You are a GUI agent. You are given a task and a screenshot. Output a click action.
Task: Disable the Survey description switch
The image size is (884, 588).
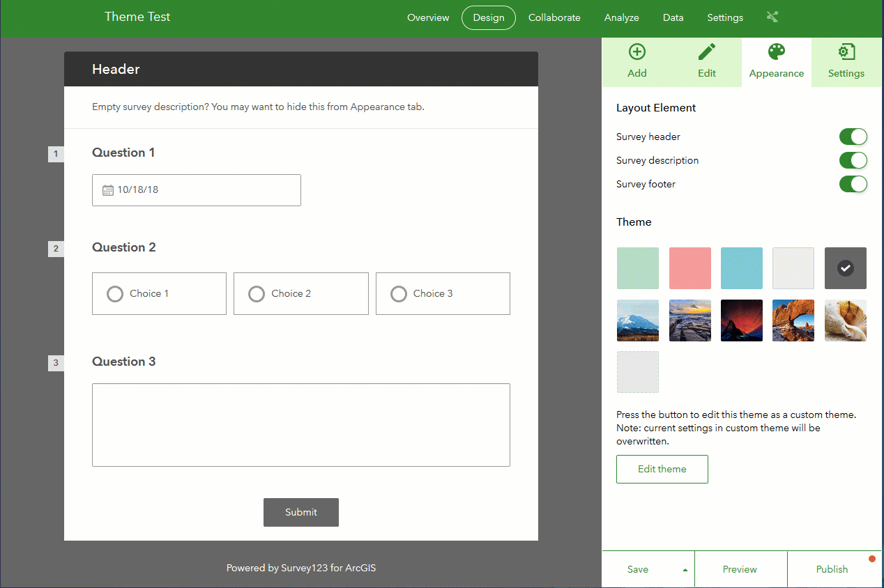(853, 160)
